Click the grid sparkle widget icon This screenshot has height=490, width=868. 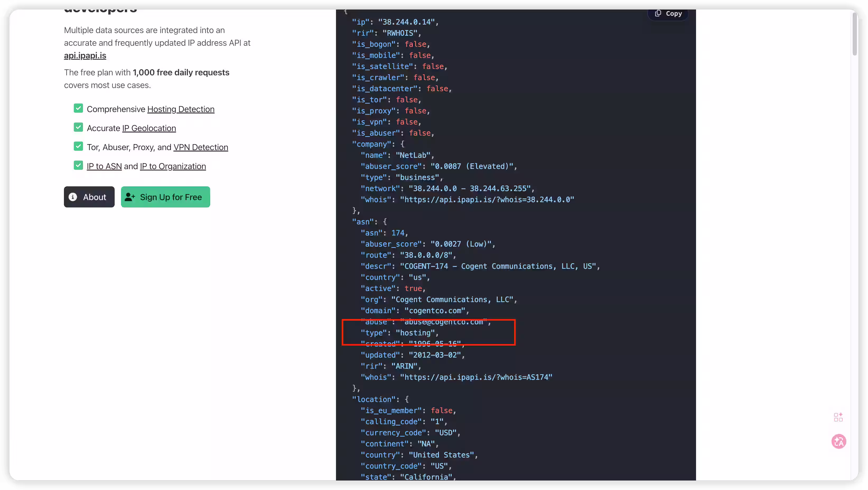[x=838, y=417]
